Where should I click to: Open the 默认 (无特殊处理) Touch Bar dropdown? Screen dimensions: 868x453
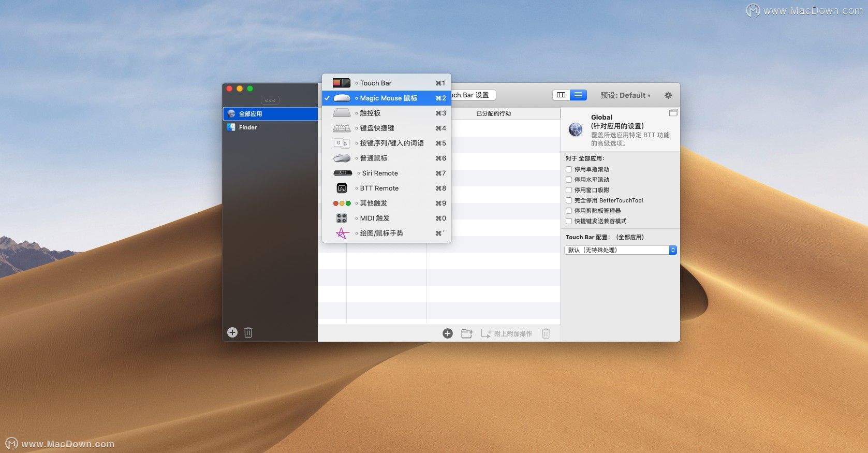pyautogui.click(x=621, y=250)
